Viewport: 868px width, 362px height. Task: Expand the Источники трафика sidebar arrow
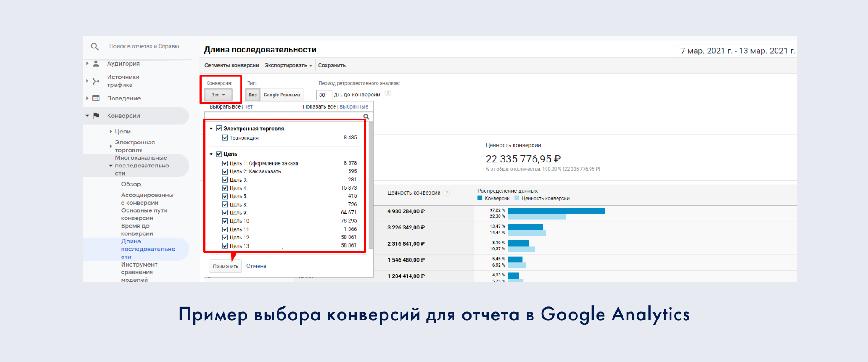87,81
